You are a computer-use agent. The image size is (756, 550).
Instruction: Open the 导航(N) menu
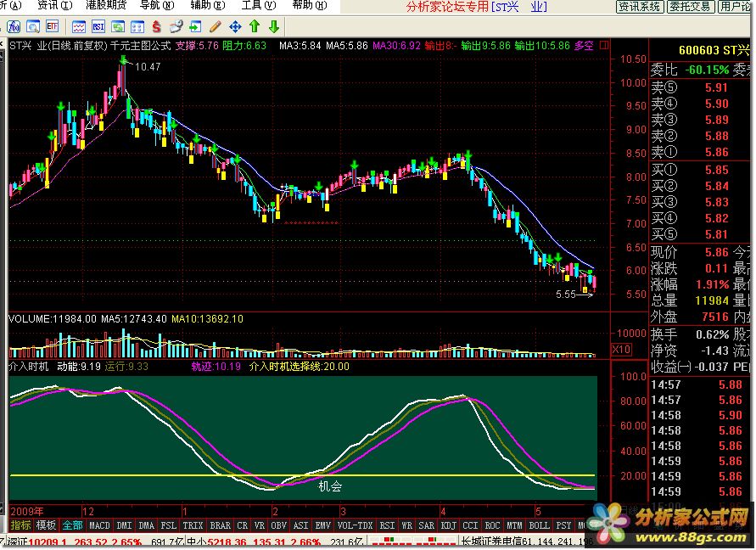157,5
